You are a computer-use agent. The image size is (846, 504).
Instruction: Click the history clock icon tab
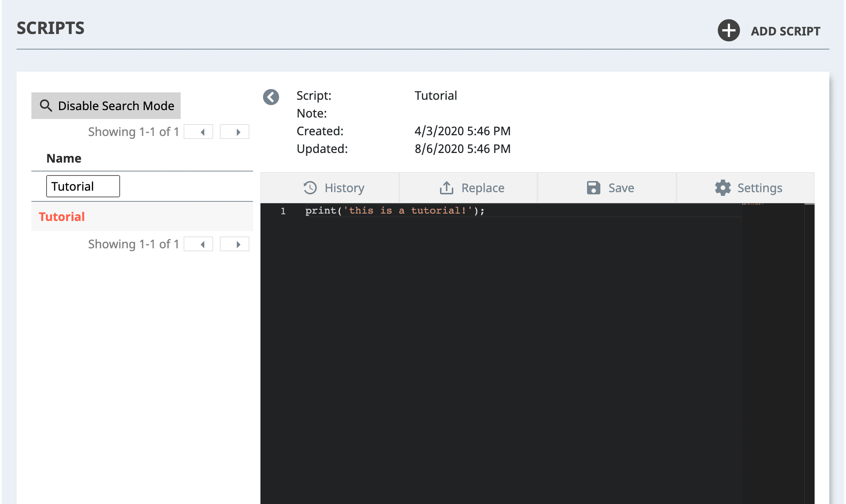pyautogui.click(x=313, y=188)
